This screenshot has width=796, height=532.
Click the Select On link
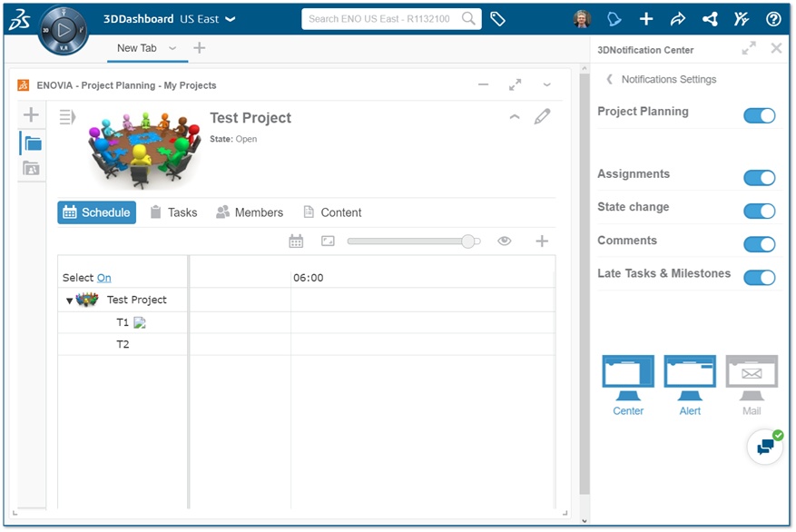104,278
